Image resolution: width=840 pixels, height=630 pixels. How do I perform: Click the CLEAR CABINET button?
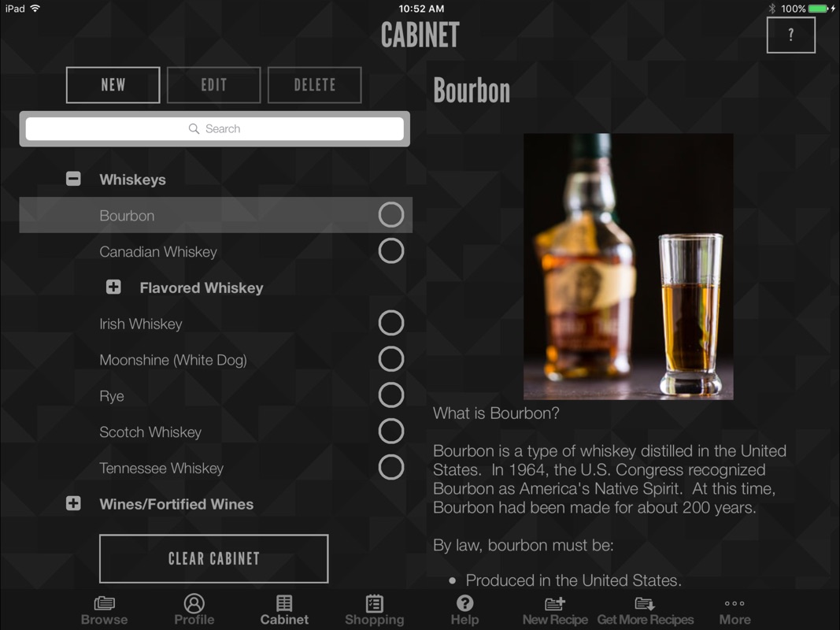pyautogui.click(x=214, y=558)
